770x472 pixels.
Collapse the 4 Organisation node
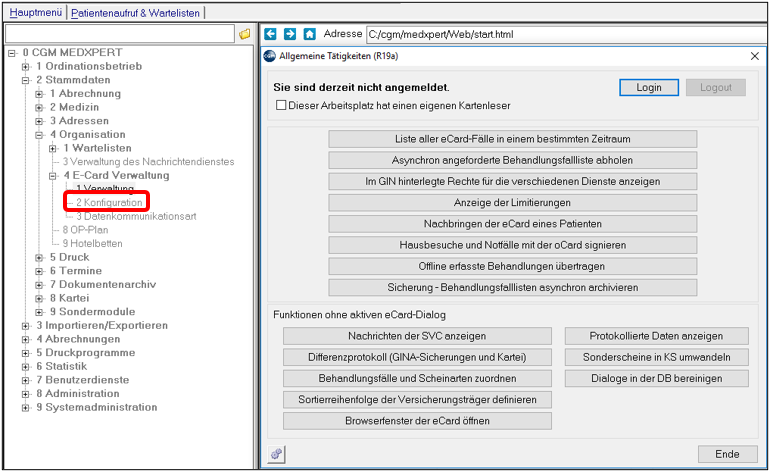(x=39, y=135)
